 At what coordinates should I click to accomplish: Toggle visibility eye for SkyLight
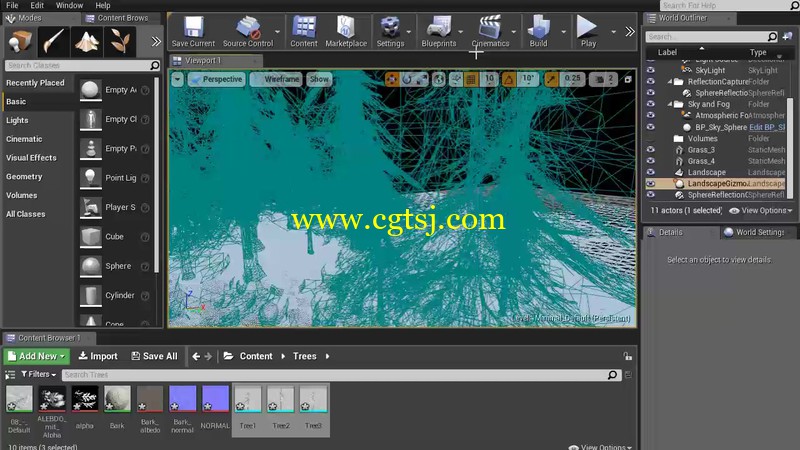[651, 70]
